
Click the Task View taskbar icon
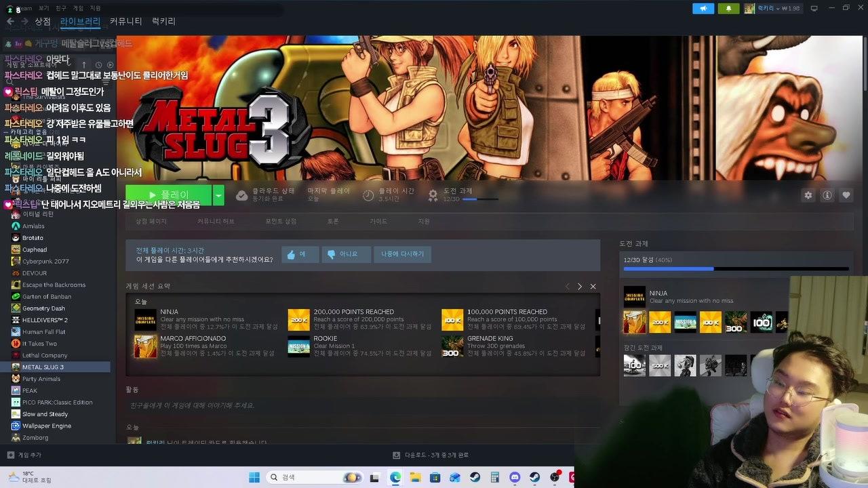point(374,477)
